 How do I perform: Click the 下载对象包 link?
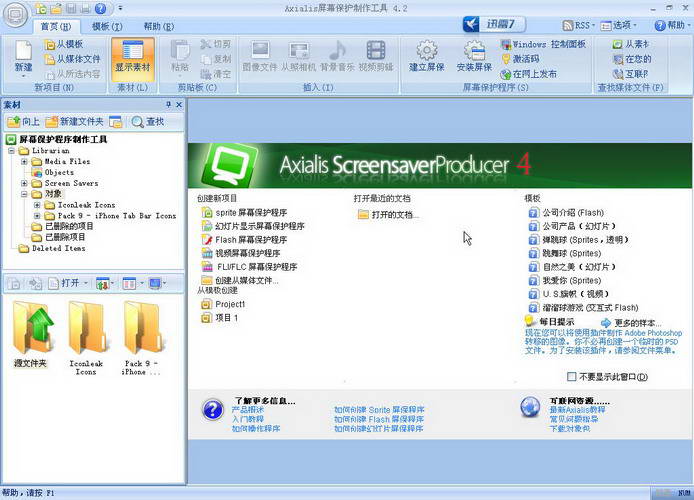(x=570, y=428)
